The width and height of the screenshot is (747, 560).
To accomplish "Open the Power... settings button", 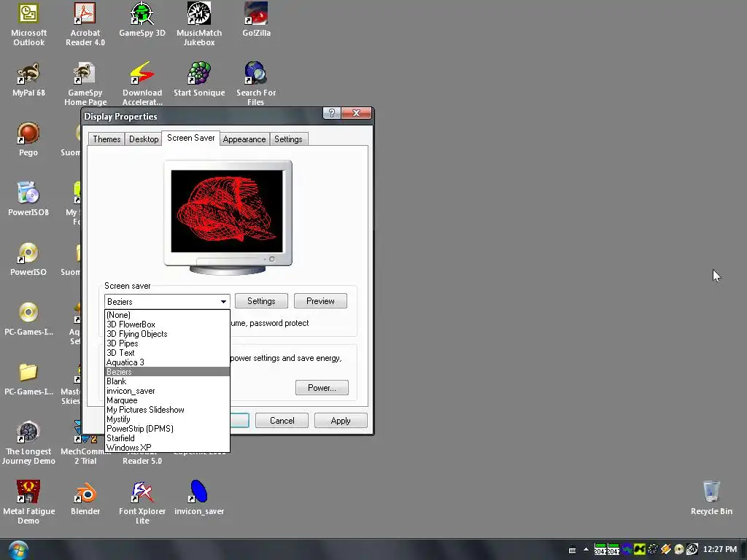I will [x=322, y=388].
